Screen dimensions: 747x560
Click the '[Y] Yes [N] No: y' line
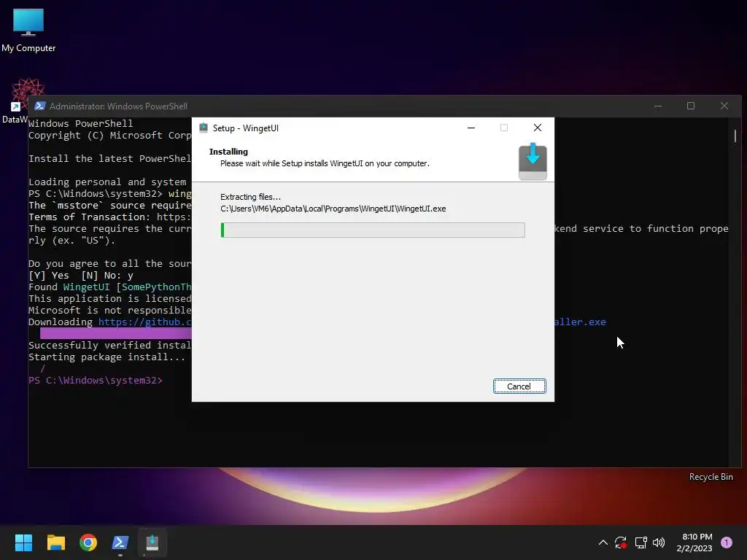click(x=81, y=275)
